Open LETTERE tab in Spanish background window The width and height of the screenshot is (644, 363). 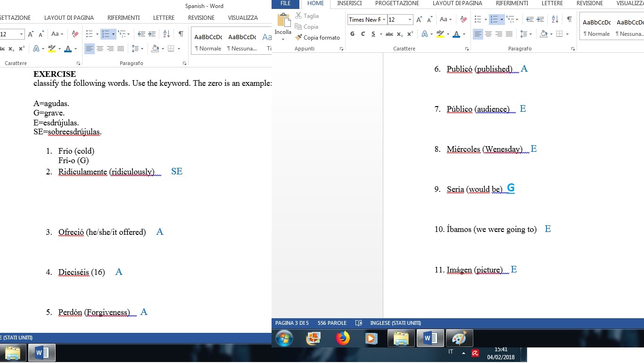coord(164,18)
